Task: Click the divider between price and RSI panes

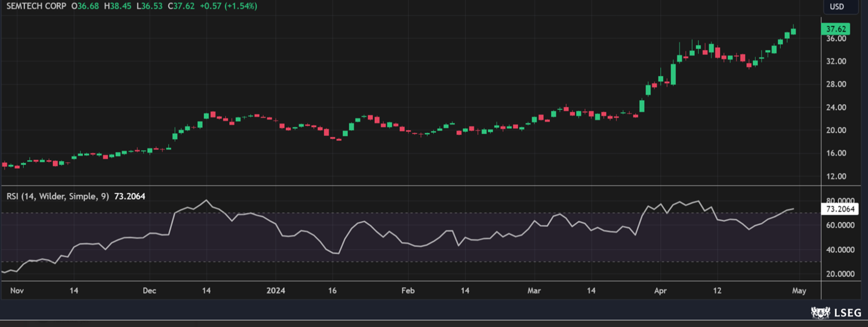Action: [x=412, y=186]
